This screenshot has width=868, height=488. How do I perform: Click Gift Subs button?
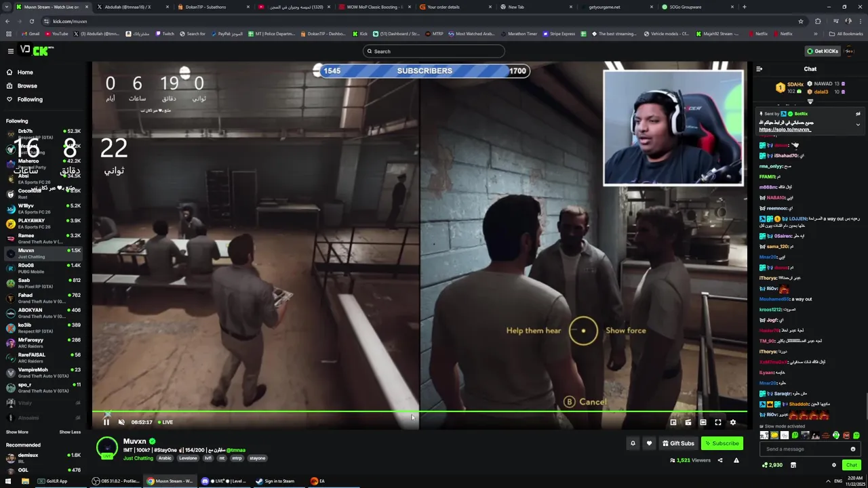click(x=677, y=443)
